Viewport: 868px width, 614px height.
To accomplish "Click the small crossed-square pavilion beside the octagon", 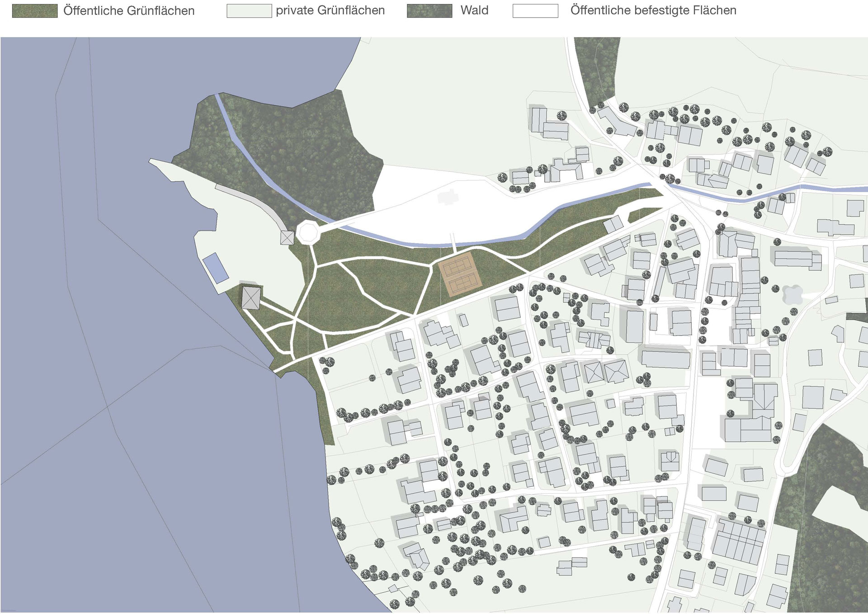I will [x=287, y=238].
